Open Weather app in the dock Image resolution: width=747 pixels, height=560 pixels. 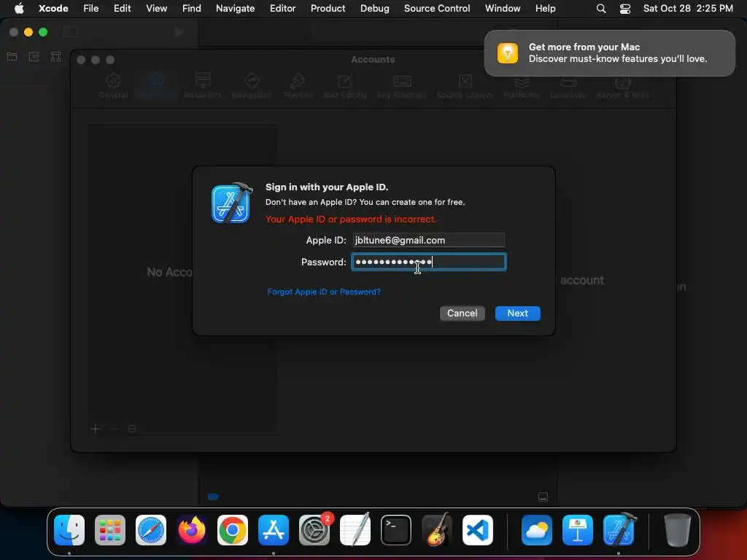click(x=537, y=529)
